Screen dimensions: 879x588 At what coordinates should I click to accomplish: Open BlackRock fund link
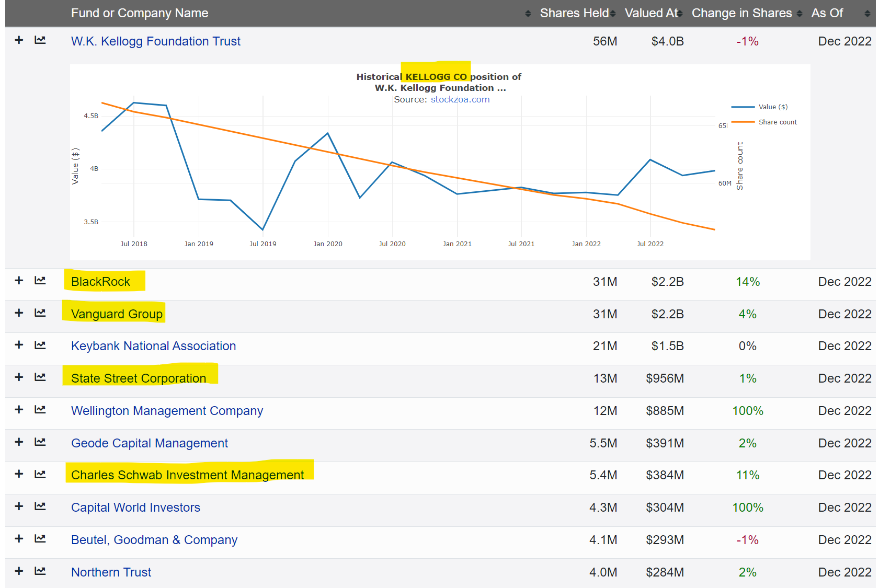(100, 282)
